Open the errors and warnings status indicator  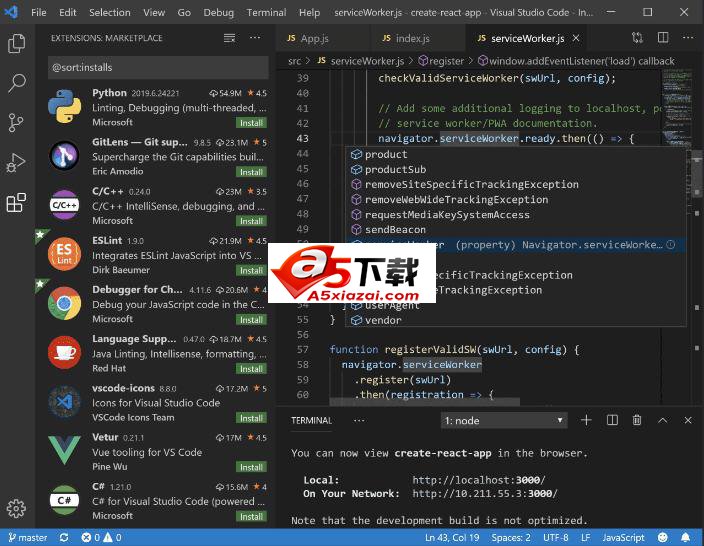coord(101,537)
